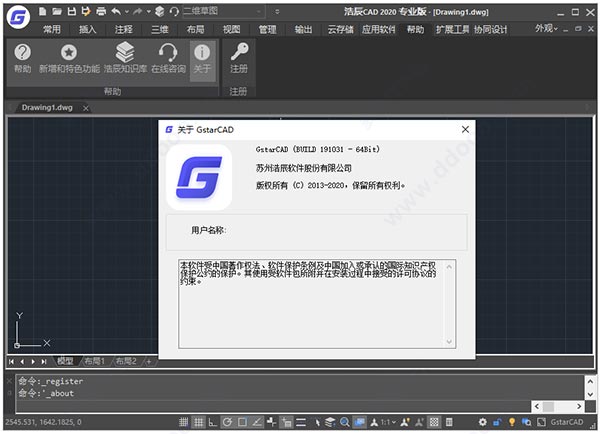Expand quick access toolbar customize arrow

click(277, 12)
